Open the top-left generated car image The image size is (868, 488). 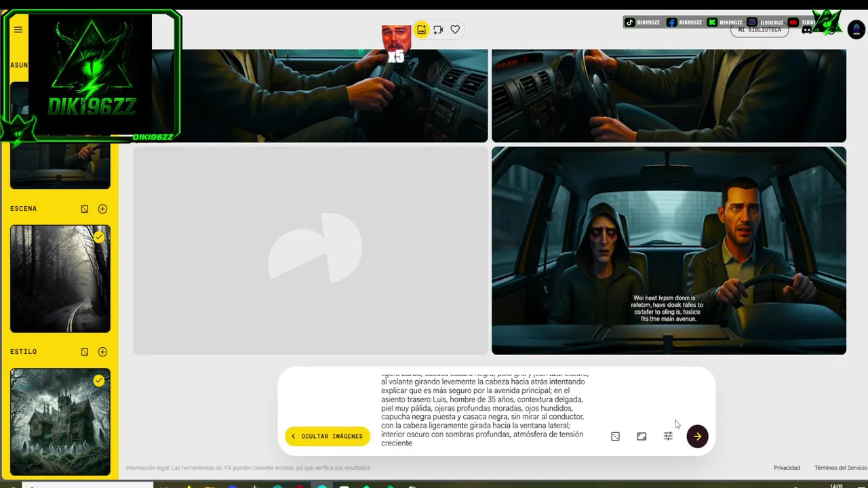pyautogui.click(x=311, y=96)
